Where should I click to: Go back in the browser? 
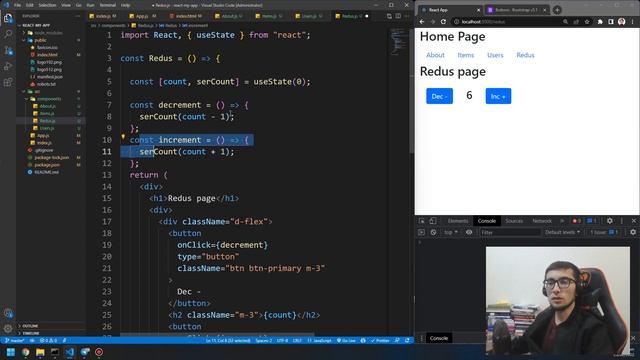[x=422, y=22]
